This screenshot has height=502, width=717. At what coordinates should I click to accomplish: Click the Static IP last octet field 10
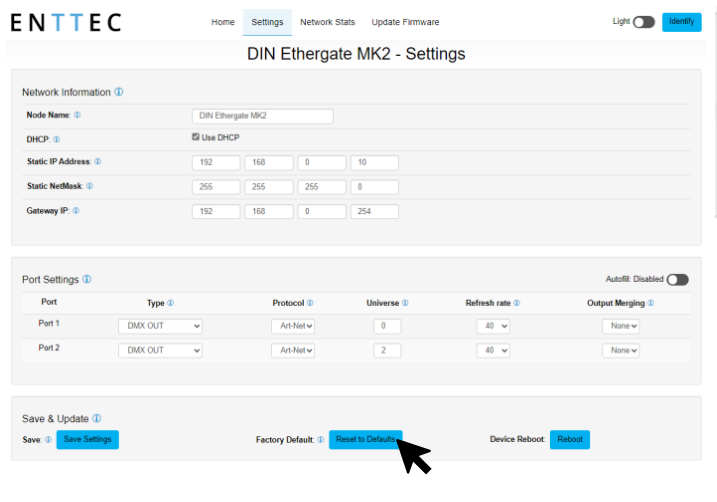(x=375, y=162)
